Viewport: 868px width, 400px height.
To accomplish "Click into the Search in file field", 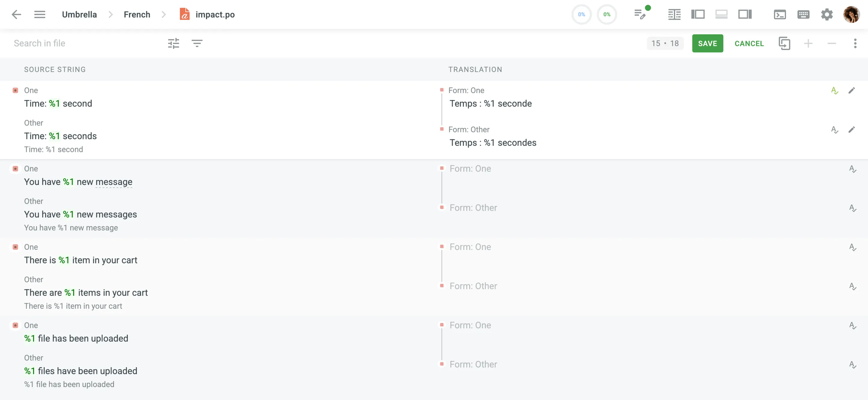I will pos(84,43).
